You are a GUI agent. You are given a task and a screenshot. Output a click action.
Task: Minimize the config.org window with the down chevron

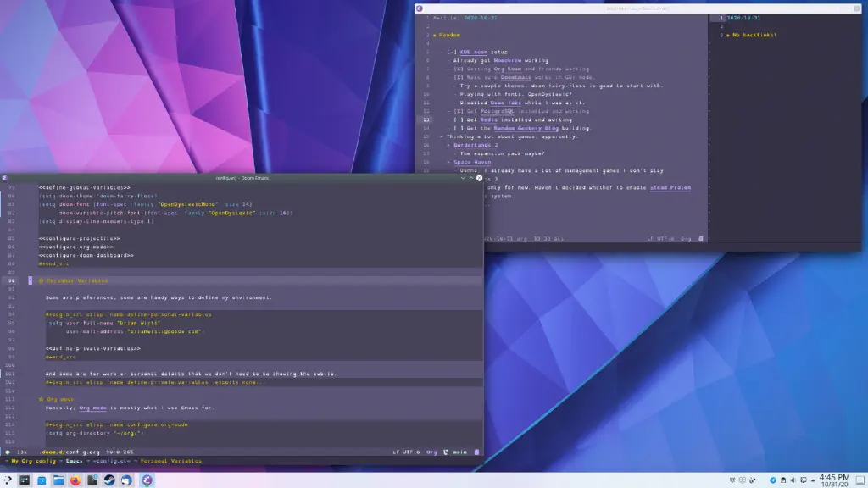[463, 178]
